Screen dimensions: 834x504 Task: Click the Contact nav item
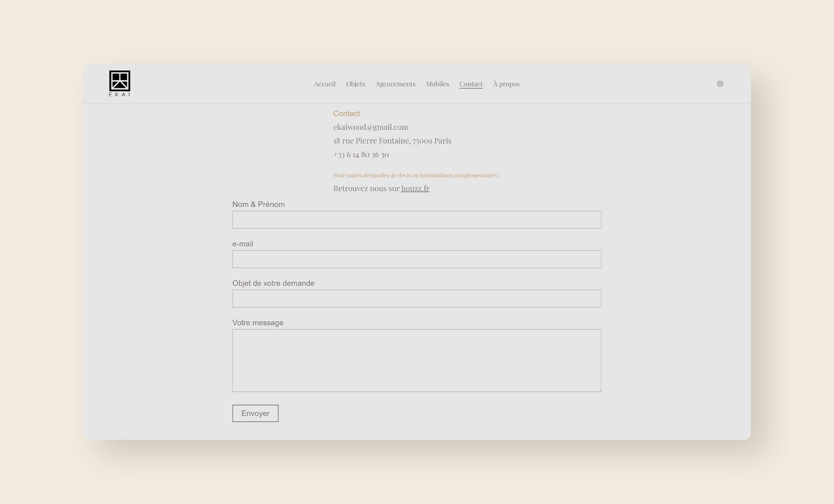470,84
